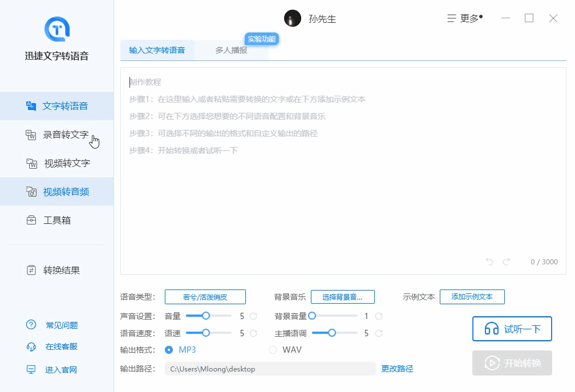The width and height of the screenshot is (575, 392).
Task: Open the 在线客服 link
Action: (x=62, y=346)
